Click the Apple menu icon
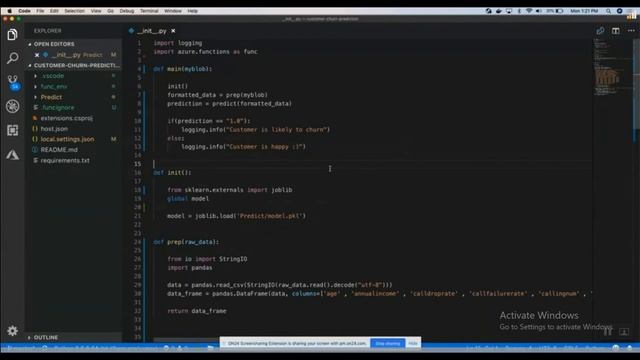The image size is (640, 360). point(9,11)
